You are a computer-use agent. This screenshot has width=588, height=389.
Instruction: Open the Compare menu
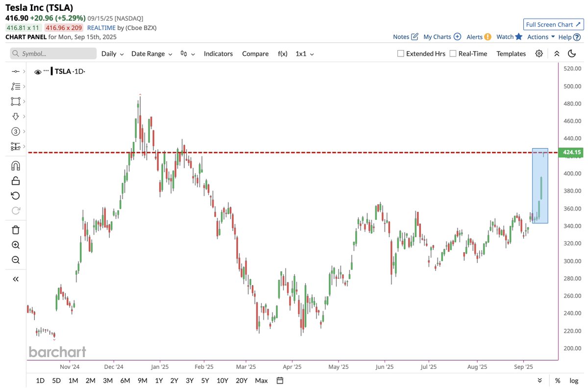255,53
